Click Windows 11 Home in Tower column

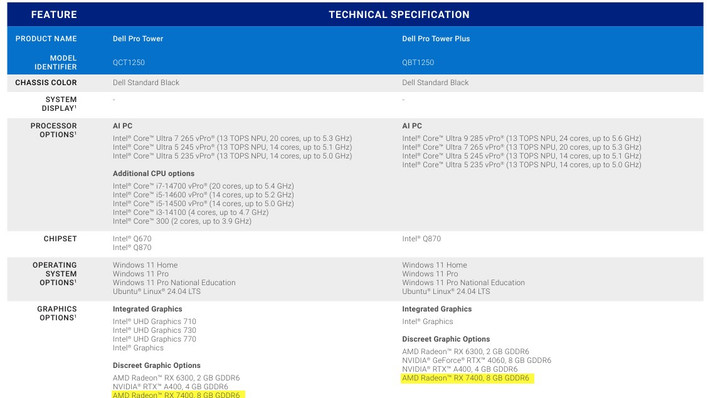tap(145, 265)
